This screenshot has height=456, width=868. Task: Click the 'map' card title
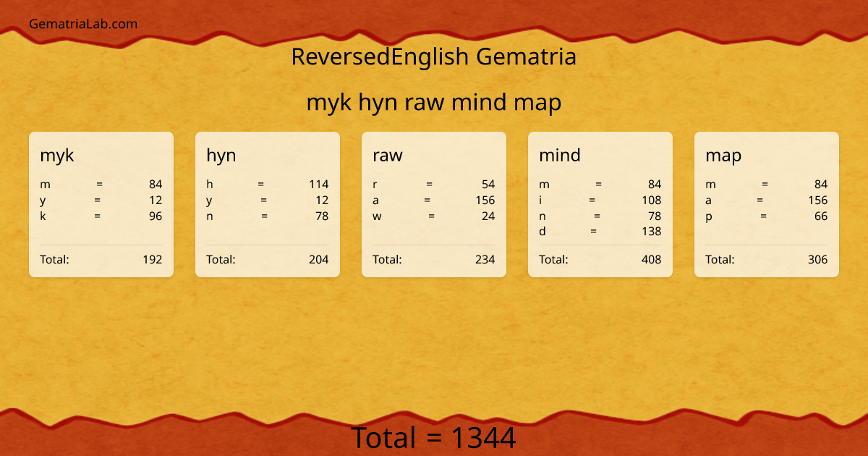pos(723,156)
